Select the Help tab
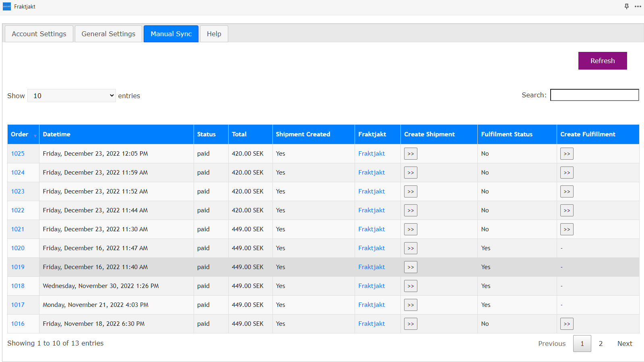The width and height of the screenshot is (644, 362). point(214,34)
